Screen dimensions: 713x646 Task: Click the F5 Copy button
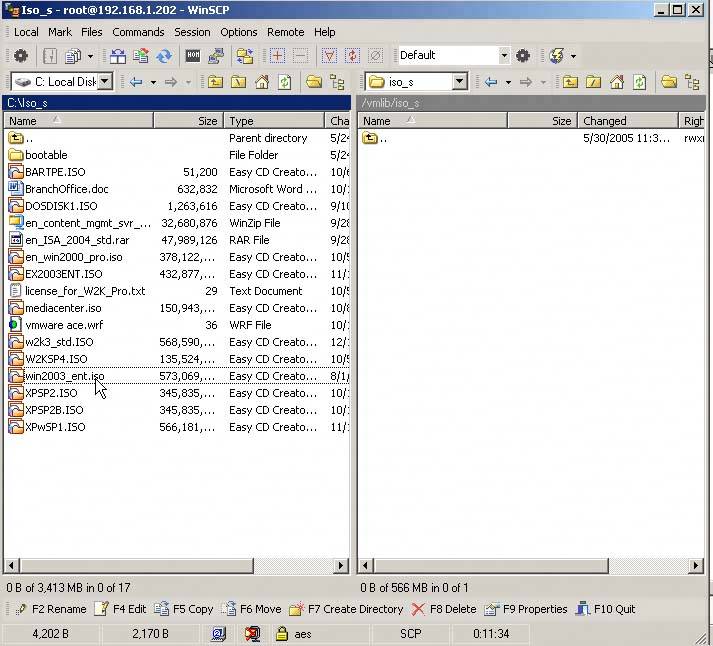(x=184, y=609)
